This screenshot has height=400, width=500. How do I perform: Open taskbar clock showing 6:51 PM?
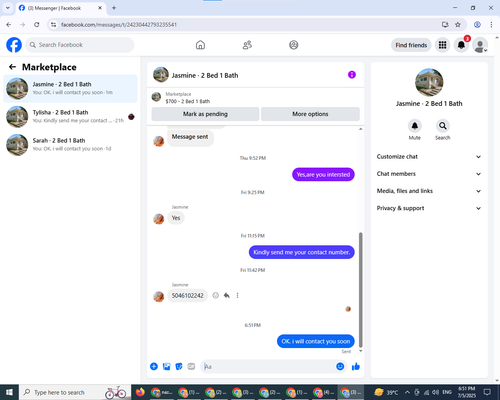[x=466, y=392]
